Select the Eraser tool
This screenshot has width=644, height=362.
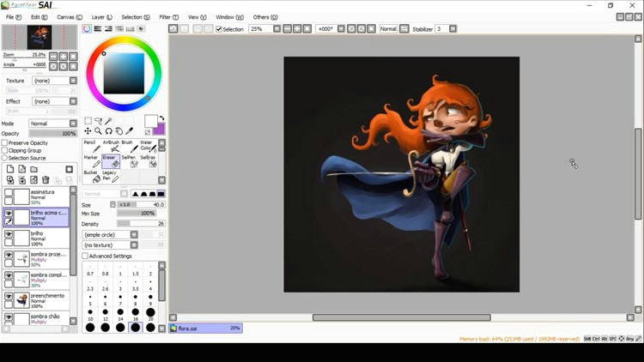[111, 161]
